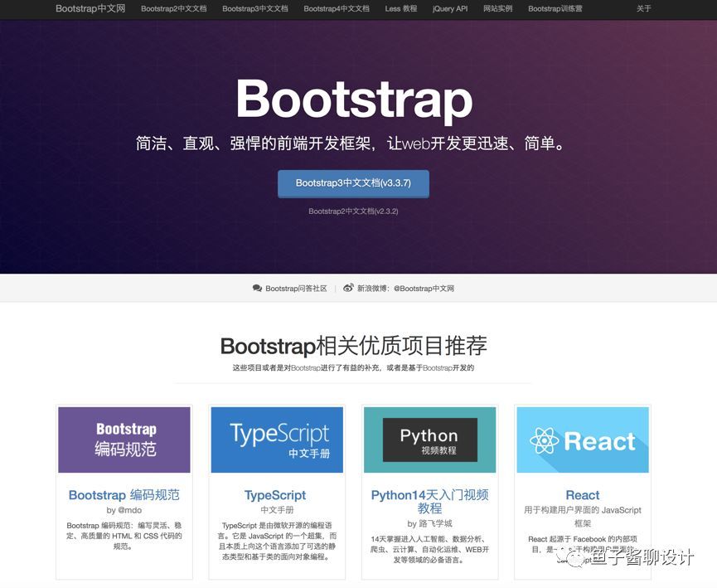Image resolution: width=717 pixels, height=588 pixels.
Task: Open the purple Bootstrap 编码规范 thumbnail
Action: coord(124,440)
